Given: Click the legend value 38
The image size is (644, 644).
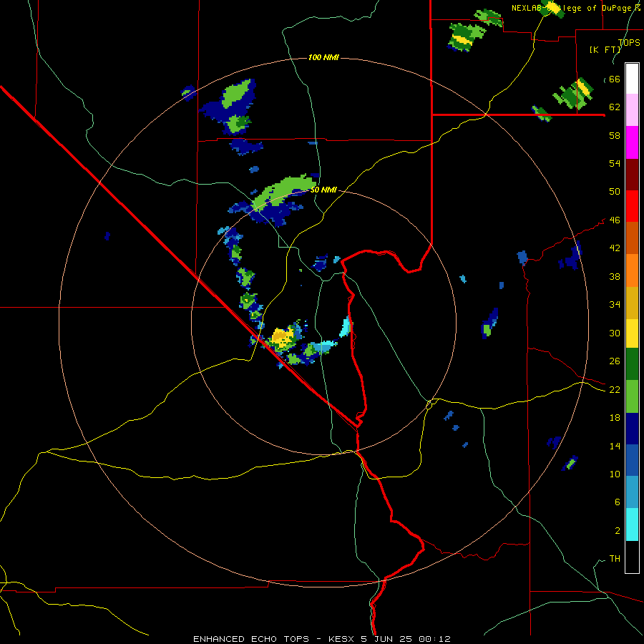Looking at the screenshot, I should pyautogui.click(x=615, y=276).
